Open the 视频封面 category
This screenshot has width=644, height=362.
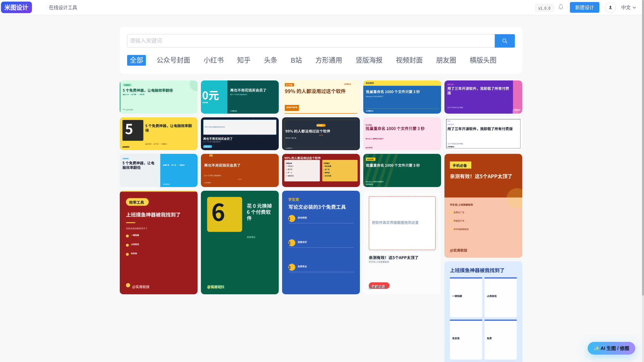pos(409,60)
